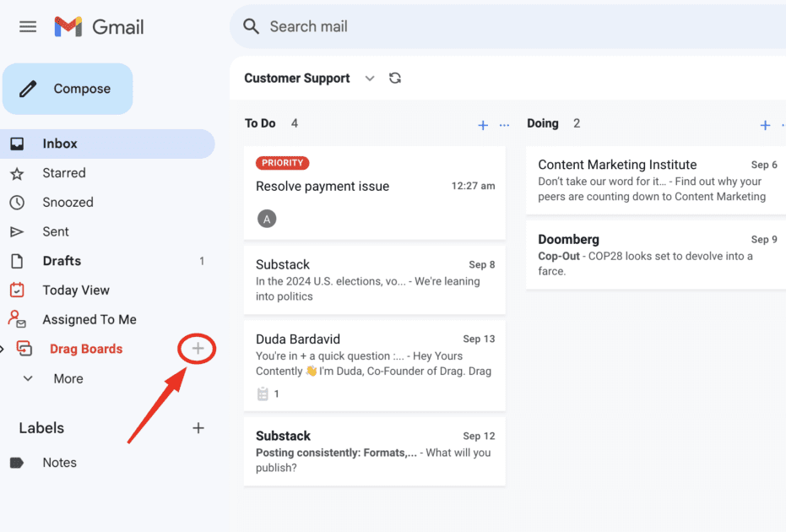Click the Drafts page icon
Image resolution: width=786 pixels, height=532 pixels.
(x=17, y=261)
